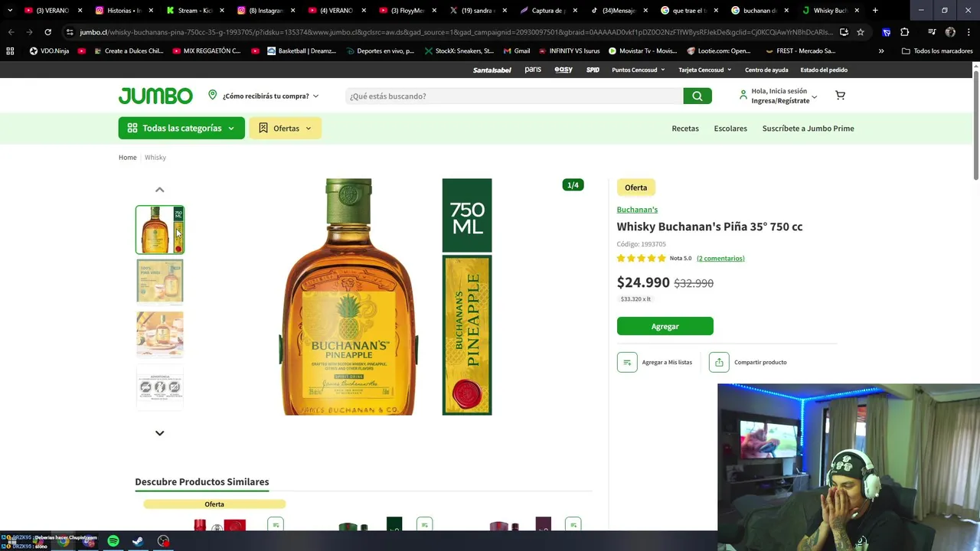The width and height of the screenshot is (980, 551).
Task: Select the fourth warning labels thumbnail
Action: [x=160, y=386]
